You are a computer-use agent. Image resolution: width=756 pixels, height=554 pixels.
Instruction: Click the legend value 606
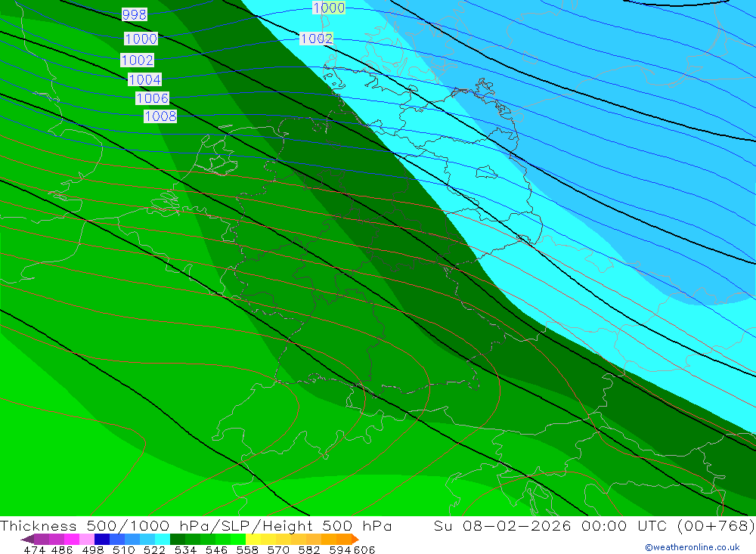(x=364, y=549)
